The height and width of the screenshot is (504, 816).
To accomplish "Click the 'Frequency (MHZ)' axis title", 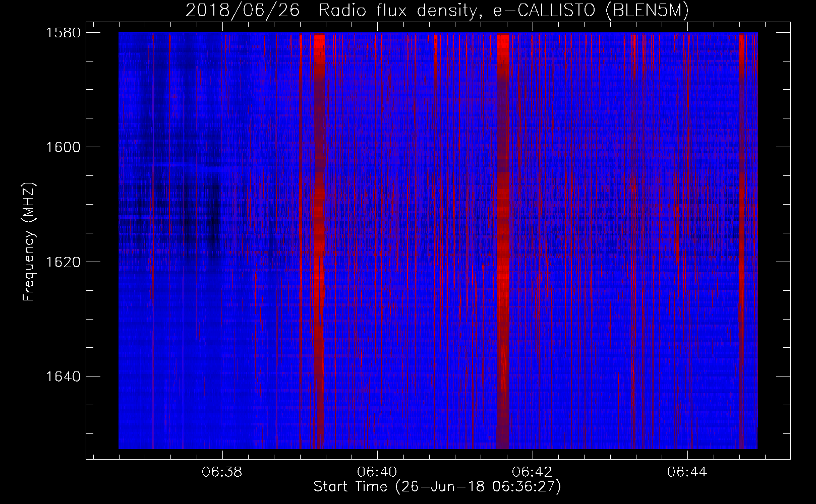I will [29, 242].
